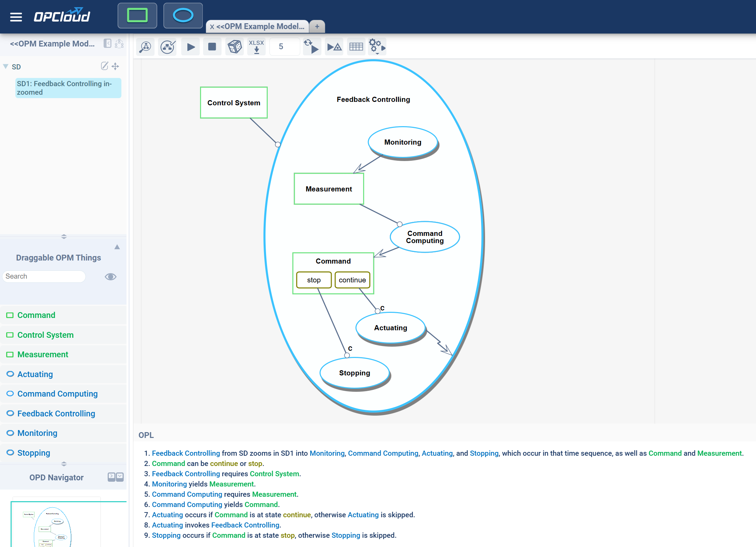The image size is (756, 547).
Task: Click Command Computing in draggable things list
Action: coord(57,394)
